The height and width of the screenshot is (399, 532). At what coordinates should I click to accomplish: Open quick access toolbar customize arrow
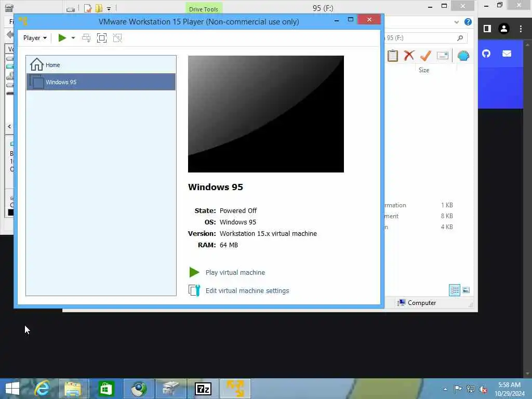point(109,9)
